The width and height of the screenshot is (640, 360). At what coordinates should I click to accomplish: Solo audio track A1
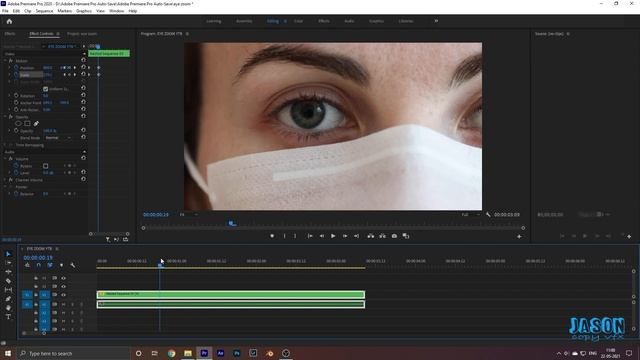(72, 304)
